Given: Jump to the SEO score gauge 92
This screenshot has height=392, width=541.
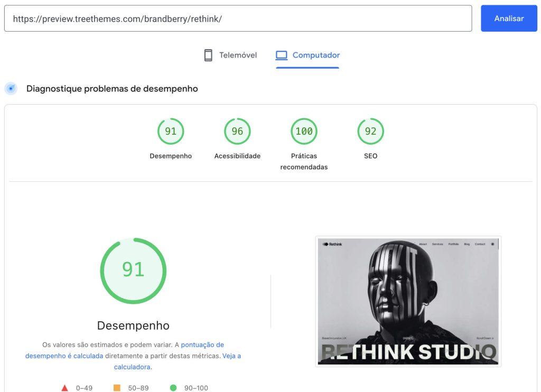Looking at the screenshot, I should [370, 132].
